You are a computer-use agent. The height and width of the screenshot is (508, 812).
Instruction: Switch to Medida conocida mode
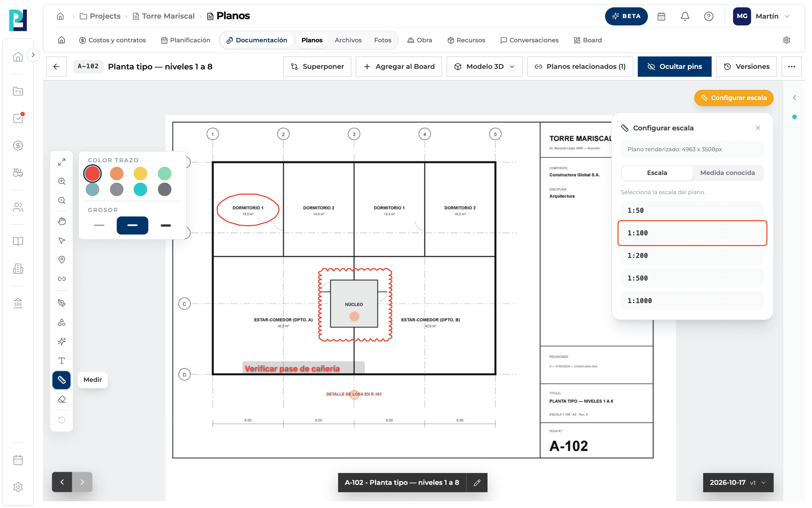(x=727, y=173)
